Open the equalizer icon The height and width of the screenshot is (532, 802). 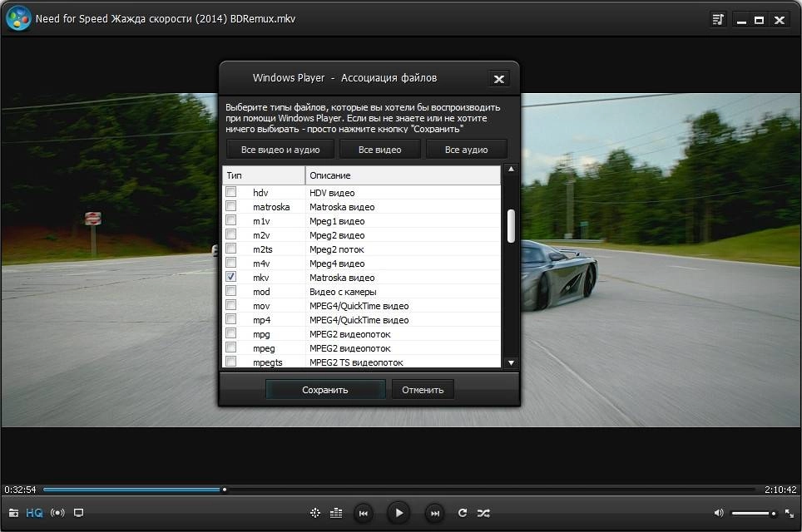coord(336,513)
